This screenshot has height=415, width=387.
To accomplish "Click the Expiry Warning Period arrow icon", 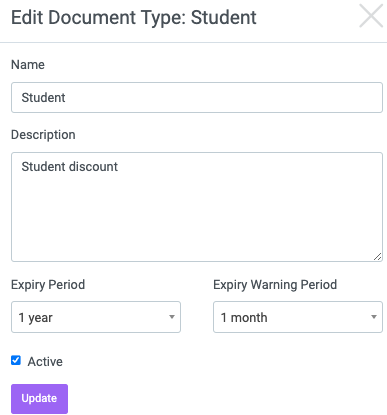I will [x=374, y=317].
